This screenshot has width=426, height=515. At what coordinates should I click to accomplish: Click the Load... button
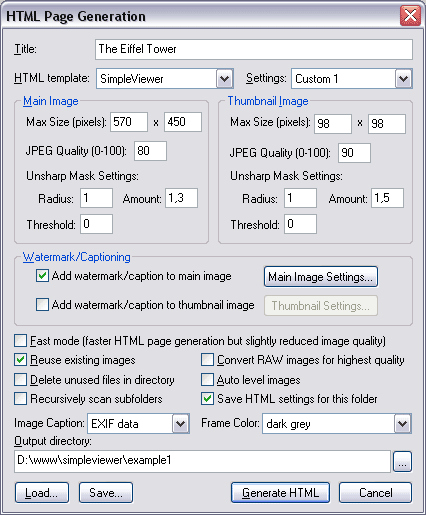click(42, 493)
